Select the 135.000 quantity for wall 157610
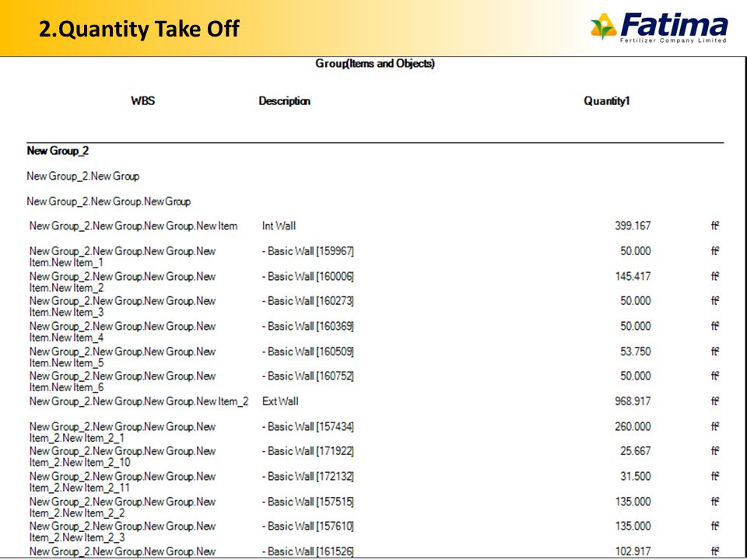The image size is (747, 560). [x=633, y=527]
